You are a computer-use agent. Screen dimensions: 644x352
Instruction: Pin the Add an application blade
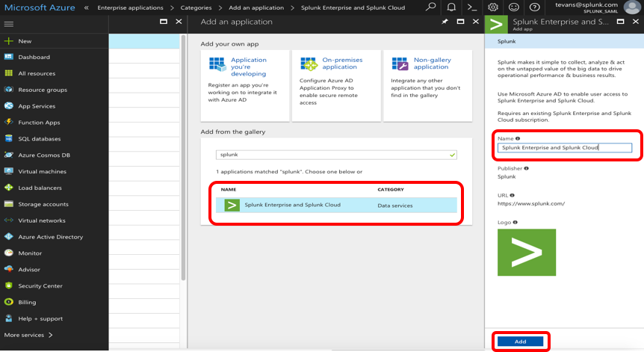coord(445,22)
